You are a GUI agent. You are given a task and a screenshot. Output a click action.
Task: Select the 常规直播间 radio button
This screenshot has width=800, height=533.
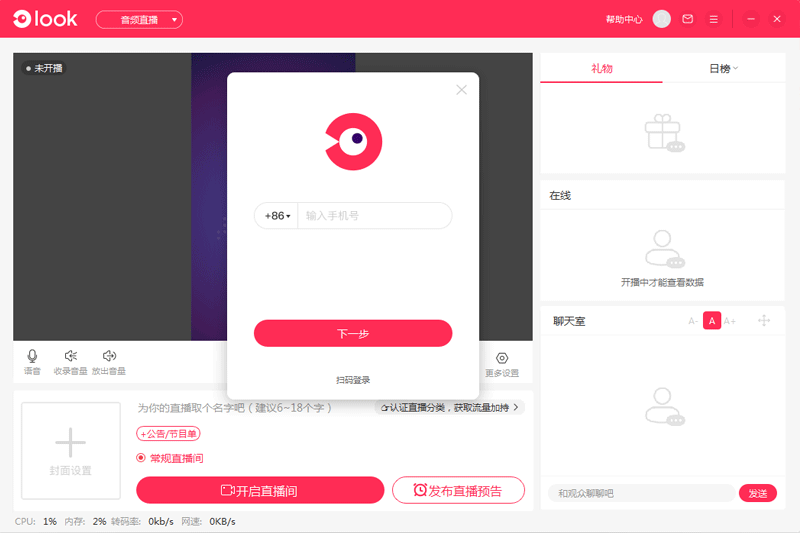142,458
